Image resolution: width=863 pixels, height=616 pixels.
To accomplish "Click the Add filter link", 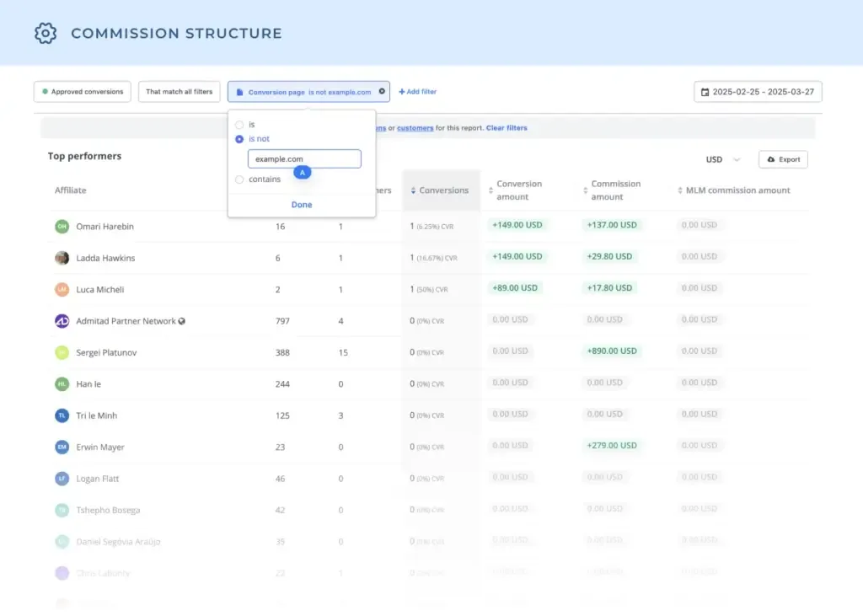I will (x=418, y=91).
